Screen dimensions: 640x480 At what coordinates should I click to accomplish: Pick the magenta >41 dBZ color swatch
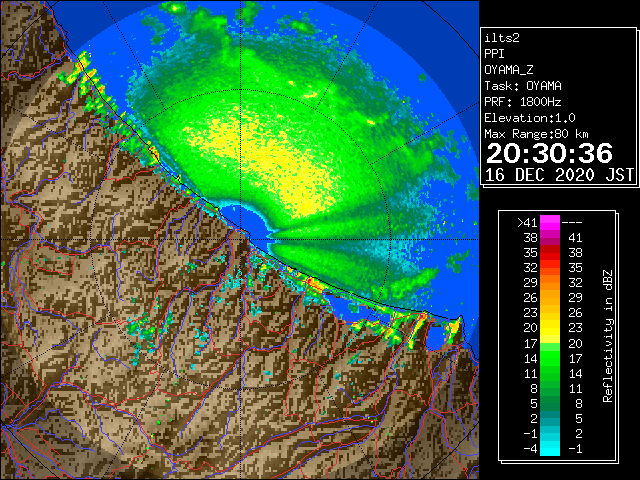point(550,223)
